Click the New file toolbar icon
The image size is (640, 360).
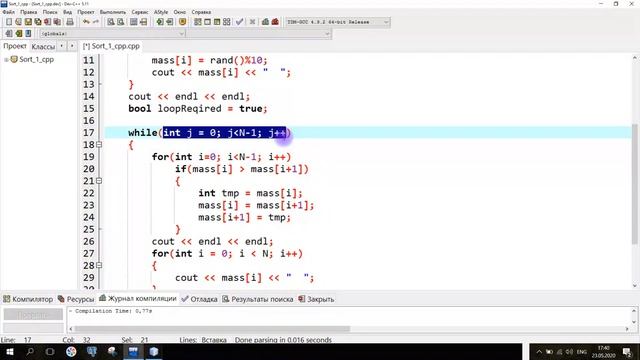click(9, 22)
